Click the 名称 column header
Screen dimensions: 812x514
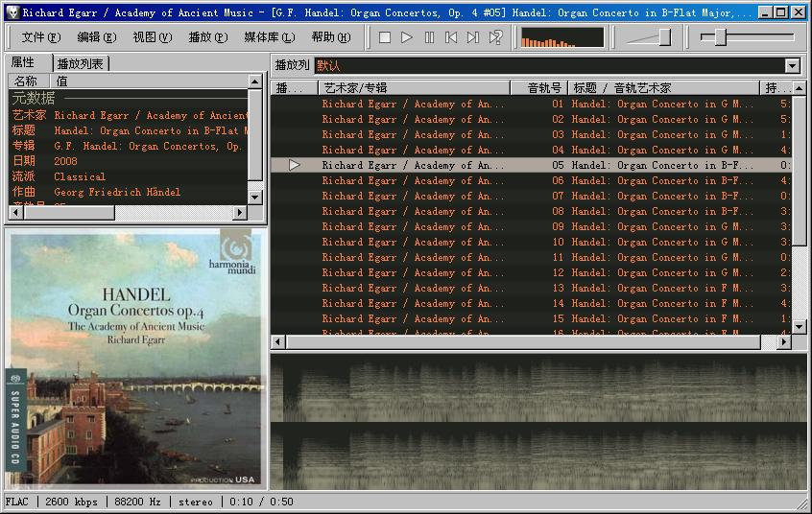pos(29,81)
